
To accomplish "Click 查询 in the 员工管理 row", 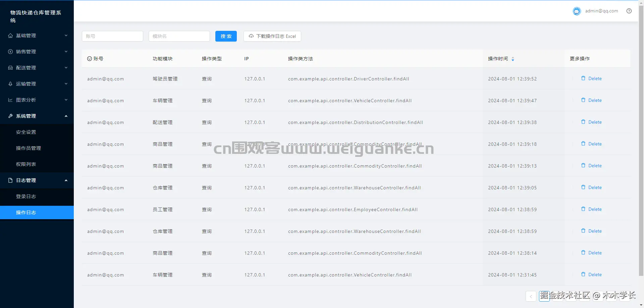I will (207, 209).
